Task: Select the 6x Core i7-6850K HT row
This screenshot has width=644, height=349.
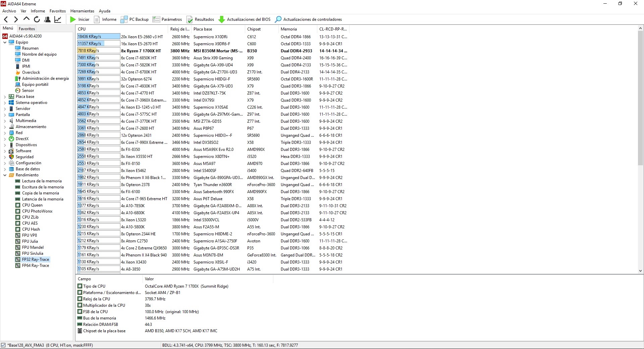Action: coord(213,58)
